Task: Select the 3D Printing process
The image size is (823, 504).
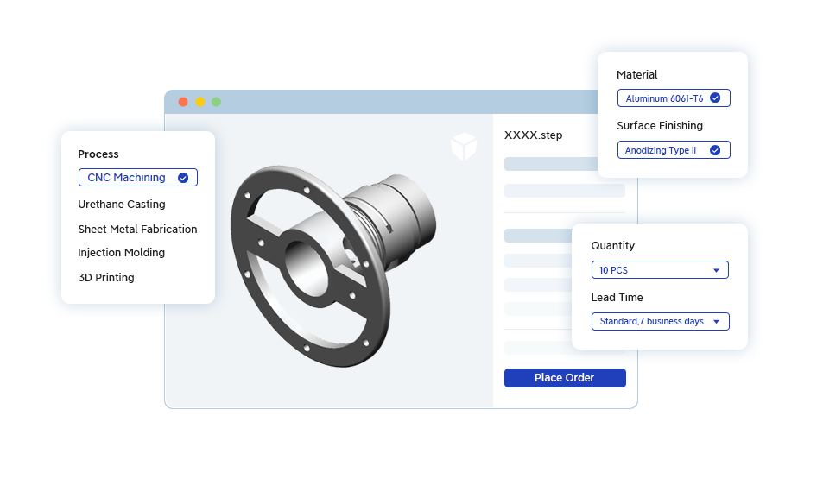Action: 105,277
